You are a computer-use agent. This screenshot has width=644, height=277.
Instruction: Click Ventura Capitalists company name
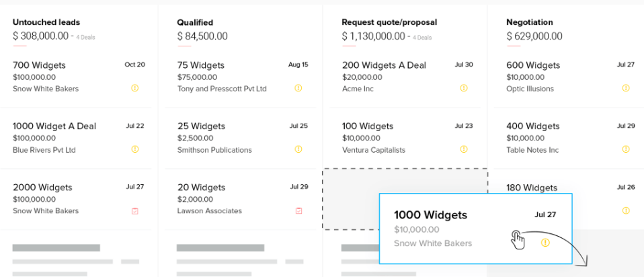coord(374,150)
